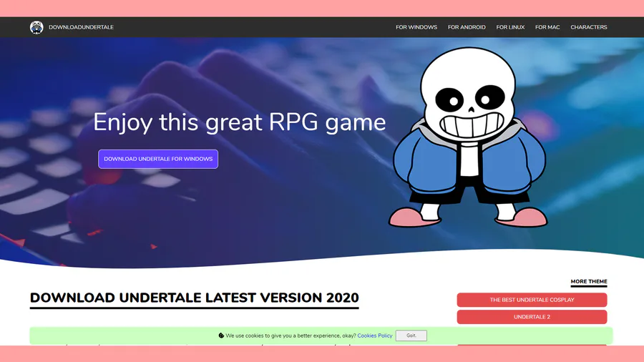Dismiss cookie notice with Got button
Image resolution: width=644 pixels, height=362 pixels.
coord(411,336)
